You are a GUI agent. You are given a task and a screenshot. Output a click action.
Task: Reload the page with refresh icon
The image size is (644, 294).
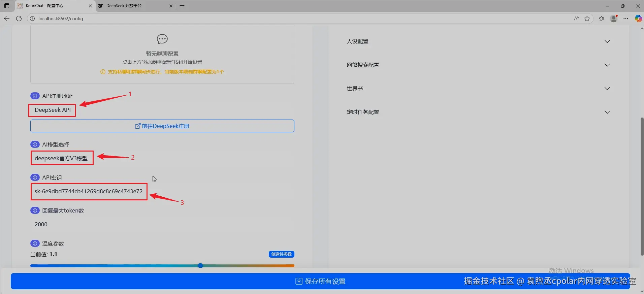point(19,19)
